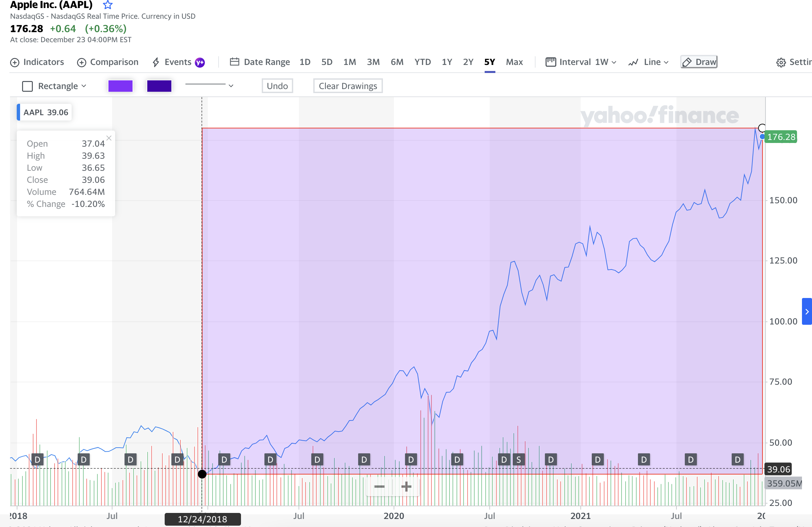Zoom in the chart with plus button
Image resolution: width=812 pixels, height=527 pixels.
point(406,487)
